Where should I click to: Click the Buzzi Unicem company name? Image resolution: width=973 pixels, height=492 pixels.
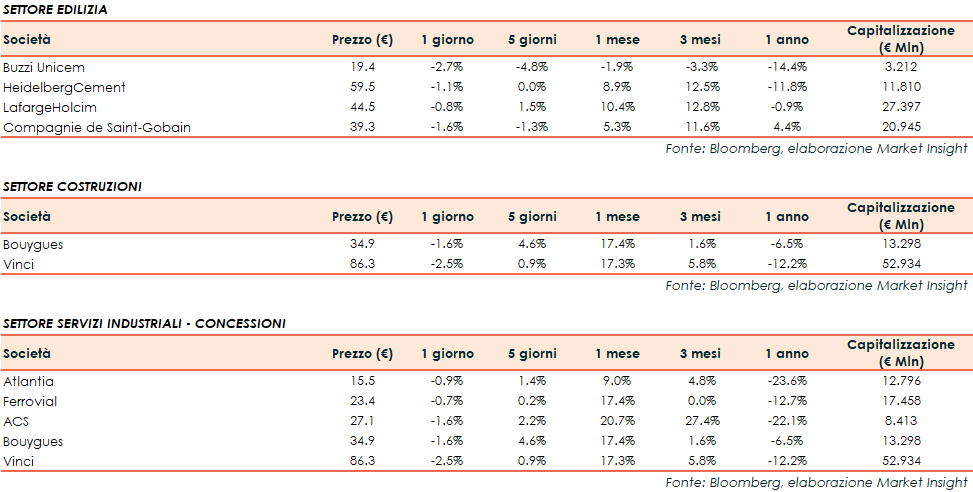click(44, 67)
